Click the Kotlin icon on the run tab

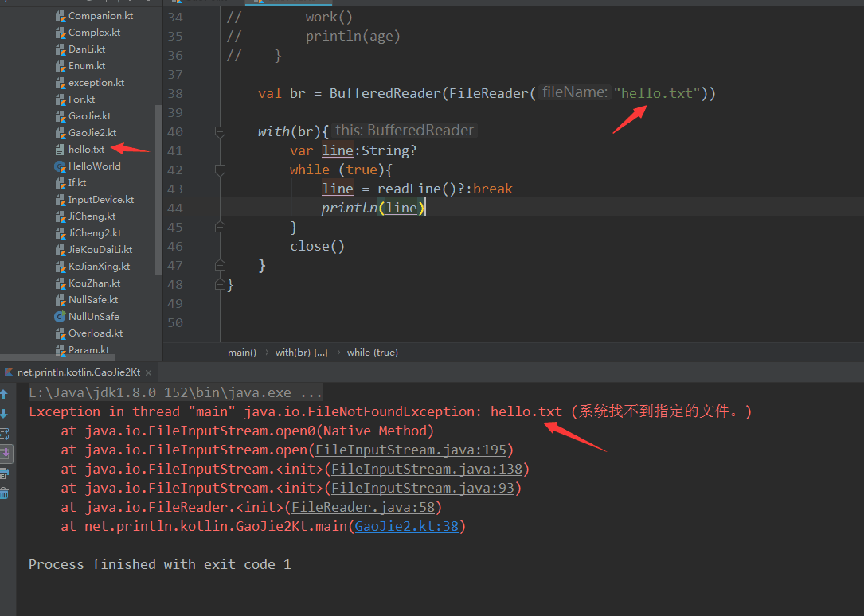[x=9, y=372]
